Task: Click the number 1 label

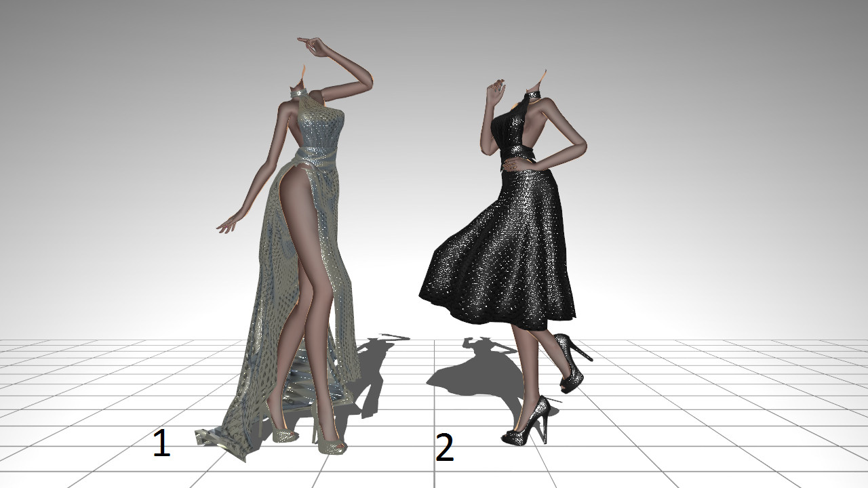Action: tap(161, 444)
